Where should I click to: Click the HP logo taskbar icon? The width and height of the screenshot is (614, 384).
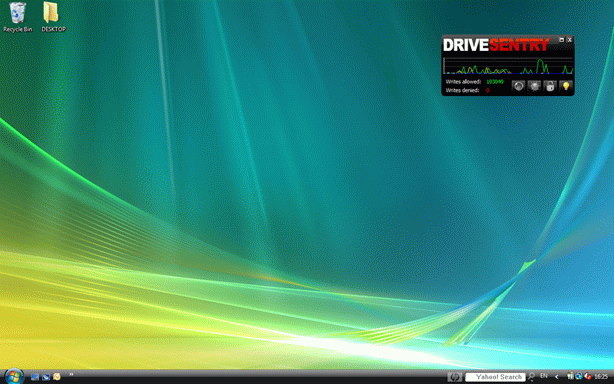[455, 377]
